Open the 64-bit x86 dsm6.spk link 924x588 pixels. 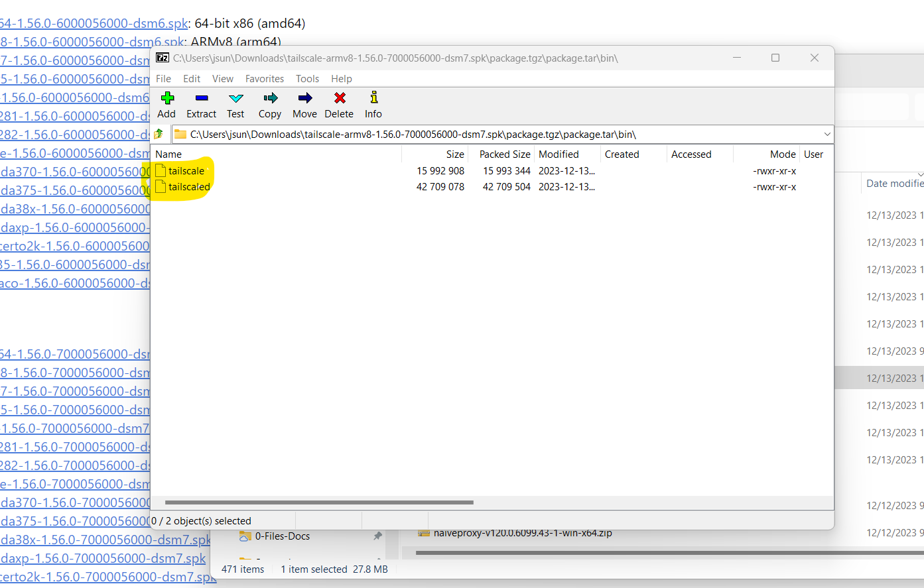point(94,23)
